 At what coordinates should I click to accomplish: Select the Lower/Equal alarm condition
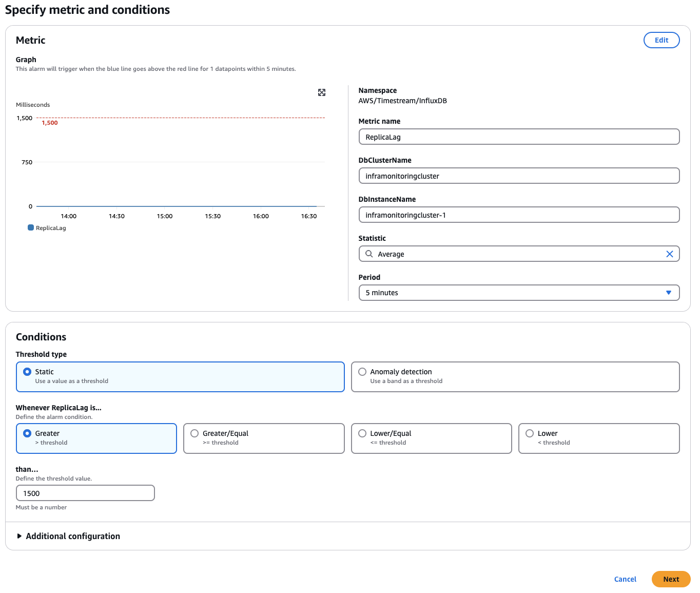(362, 433)
